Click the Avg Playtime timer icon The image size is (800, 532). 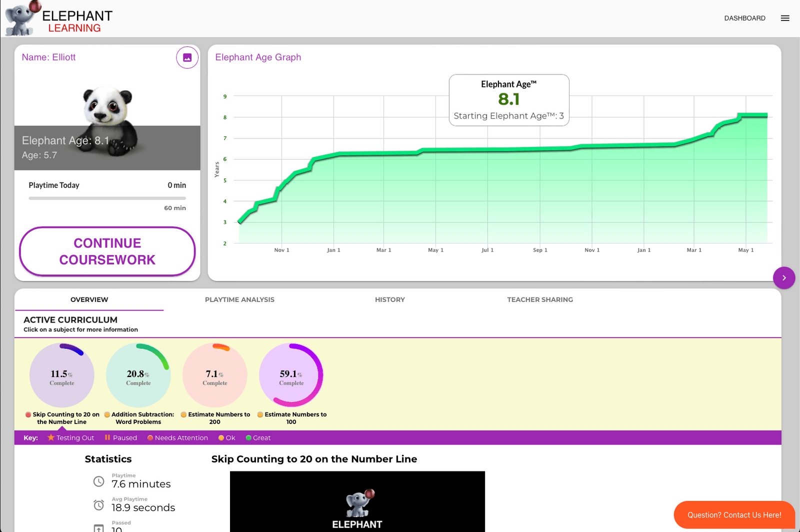coord(99,505)
